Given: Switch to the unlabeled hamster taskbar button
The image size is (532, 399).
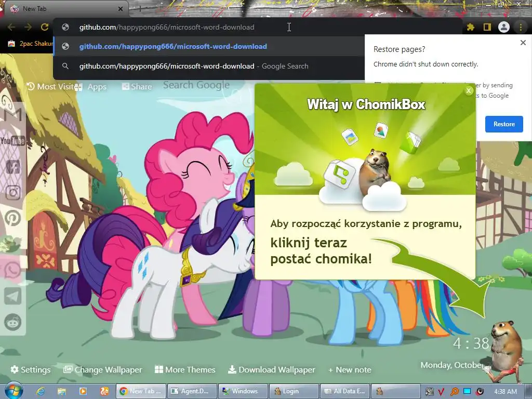Looking at the screenshot, I should click(x=395, y=391).
